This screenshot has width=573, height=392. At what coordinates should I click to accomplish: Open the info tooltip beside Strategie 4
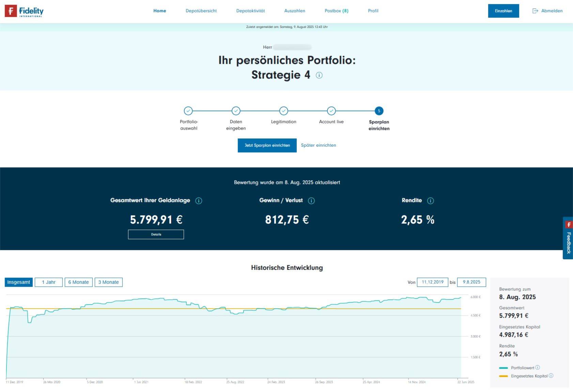click(319, 75)
